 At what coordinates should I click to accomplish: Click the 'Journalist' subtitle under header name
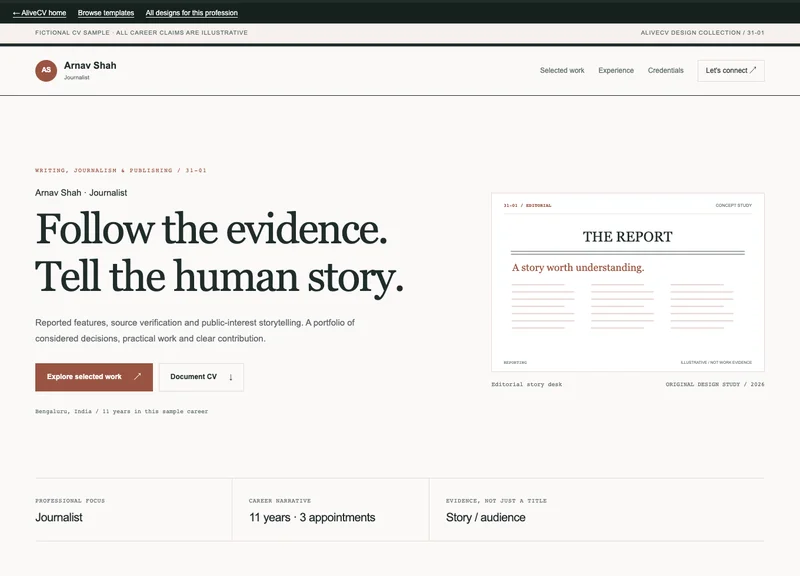point(77,78)
